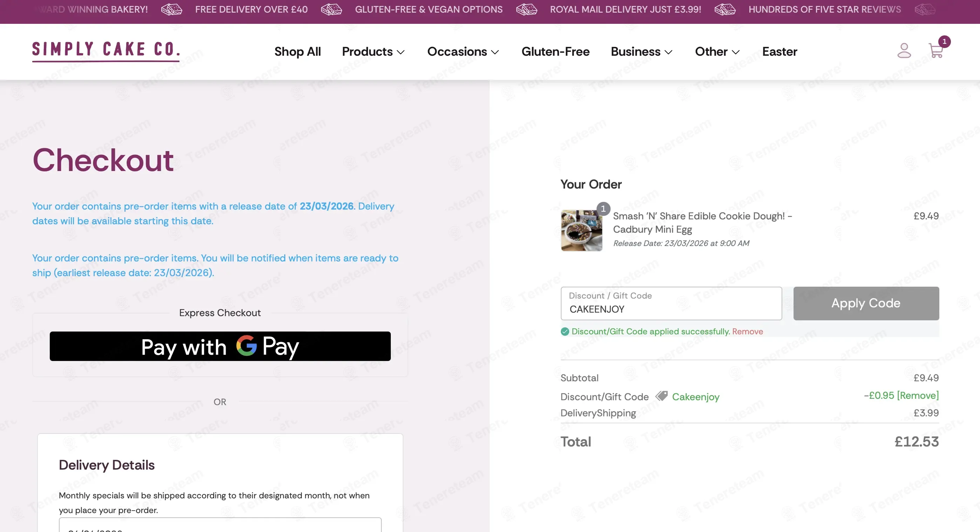Image resolution: width=980 pixels, height=532 pixels.
Task: Open the Easter menu item
Action: pyautogui.click(x=780, y=51)
